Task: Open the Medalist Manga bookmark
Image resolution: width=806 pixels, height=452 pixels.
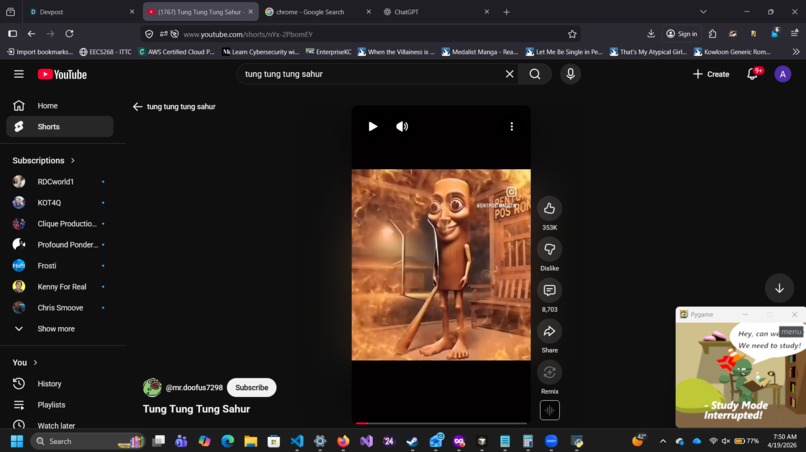Action: click(480, 52)
